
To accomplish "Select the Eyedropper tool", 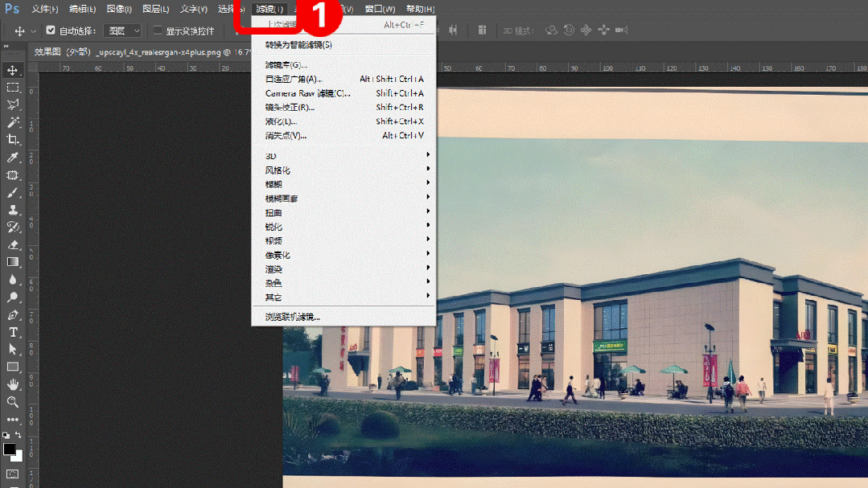I will tap(13, 158).
